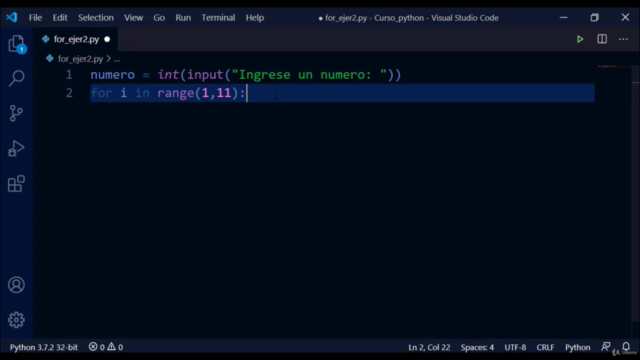Click line number 2 in the gutter
Viewport: 640px width, 360px height.
click(x=69, y=93)
